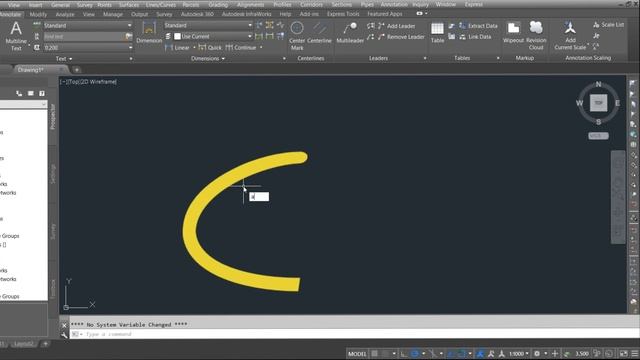Open the Pipes menu
This screenshot has height=360, width=640.
(367, 4)
